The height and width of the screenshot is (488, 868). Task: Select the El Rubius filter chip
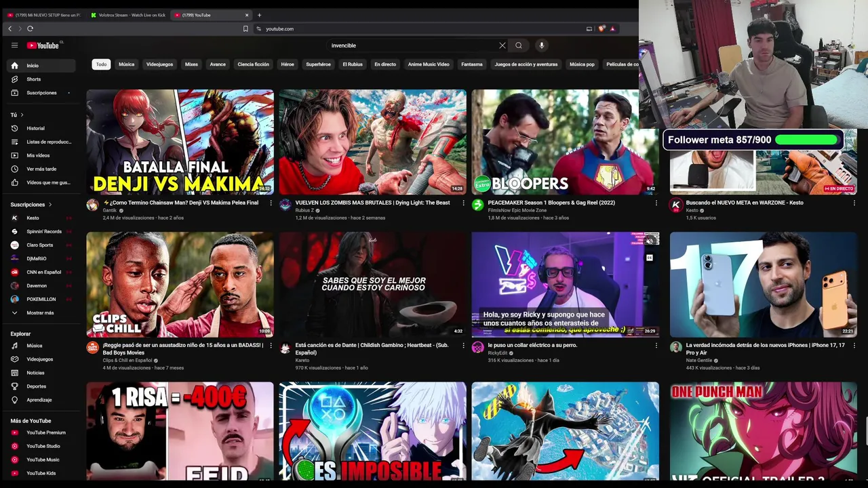pos(353,64)
